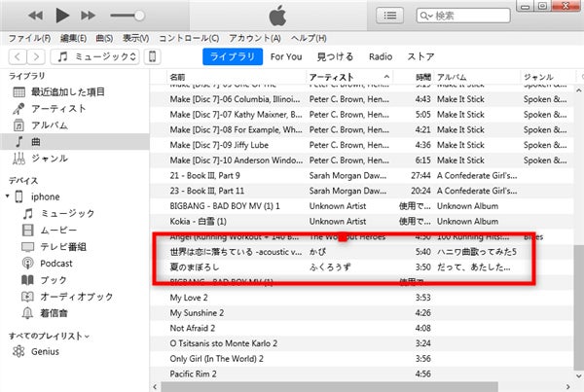Go back with the left arrow button

tap(18, 57)
